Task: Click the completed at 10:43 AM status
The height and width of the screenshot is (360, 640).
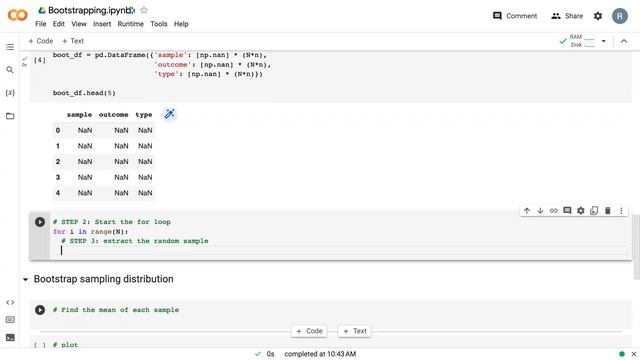Action: [x=320, y=354]
